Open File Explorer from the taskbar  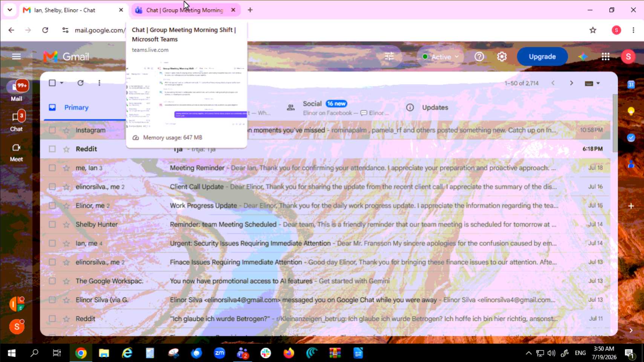(104, 353)
